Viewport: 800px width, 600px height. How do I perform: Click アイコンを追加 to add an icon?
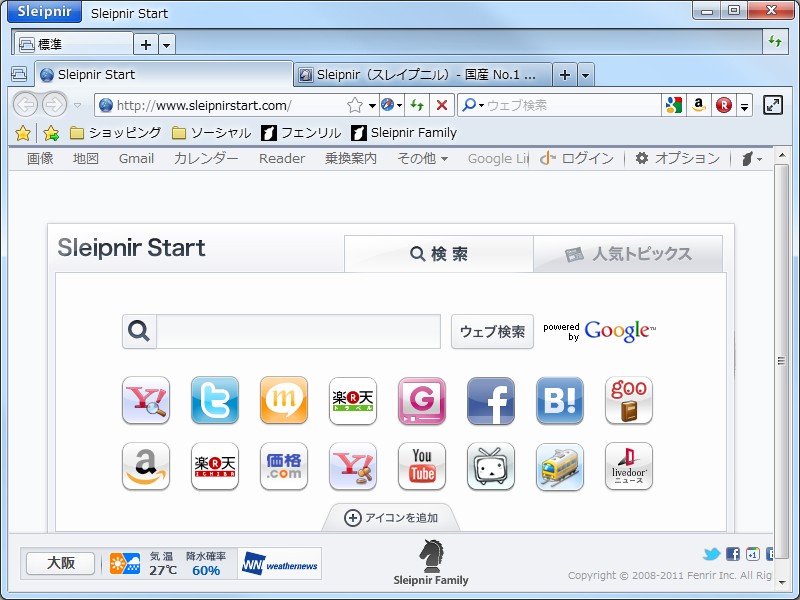(x=390, y=519)
